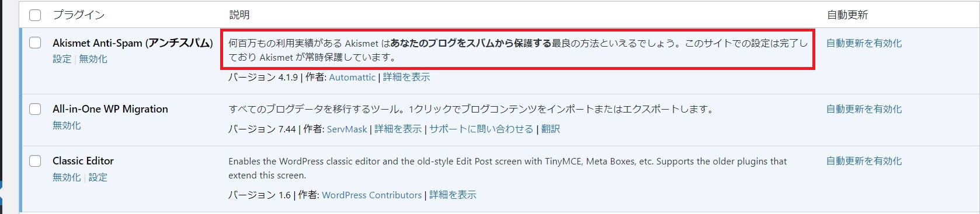Deactivate the Classic Editor plugin
Viewport: 980px width, 214px height.
pyautogui.click(x=67, y=177)
